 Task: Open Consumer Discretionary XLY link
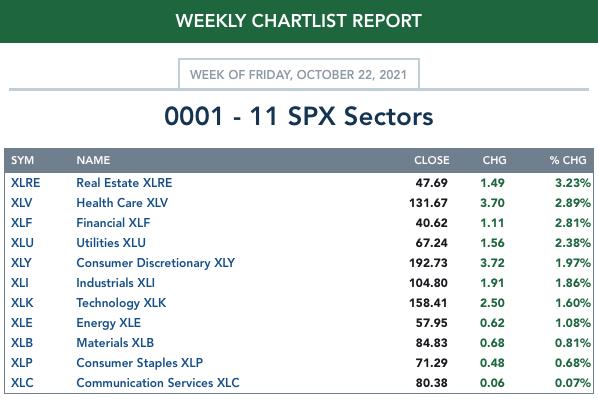[156, 263]
